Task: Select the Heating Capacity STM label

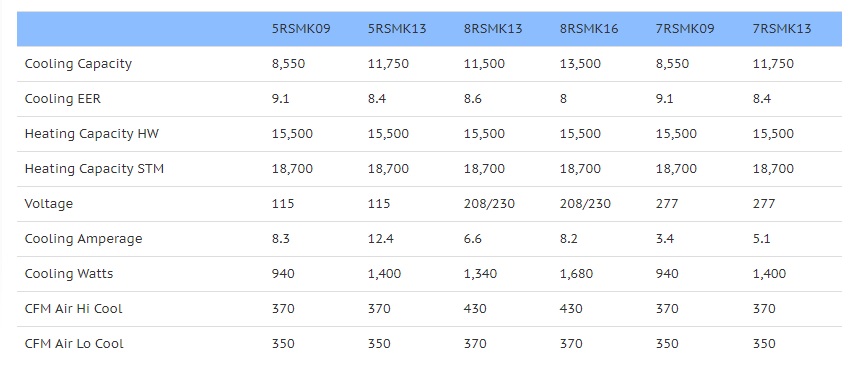Action: 94,169
